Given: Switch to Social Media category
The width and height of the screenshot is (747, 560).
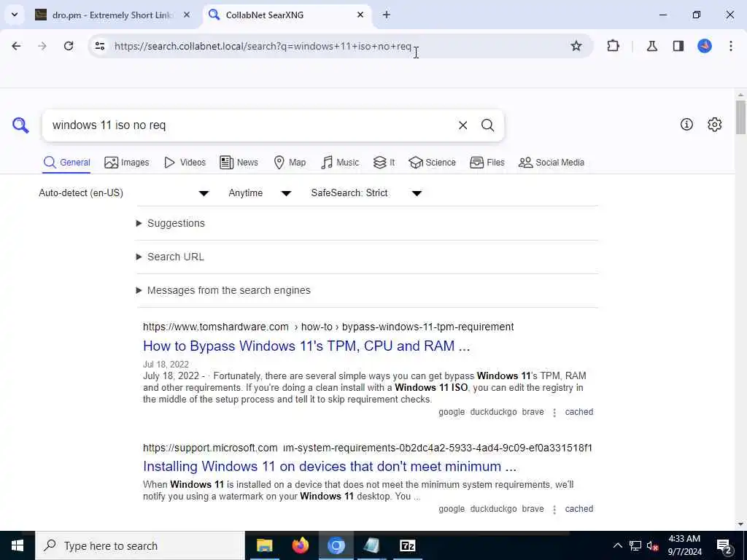Looking at the screenshot, I should 551,163.
